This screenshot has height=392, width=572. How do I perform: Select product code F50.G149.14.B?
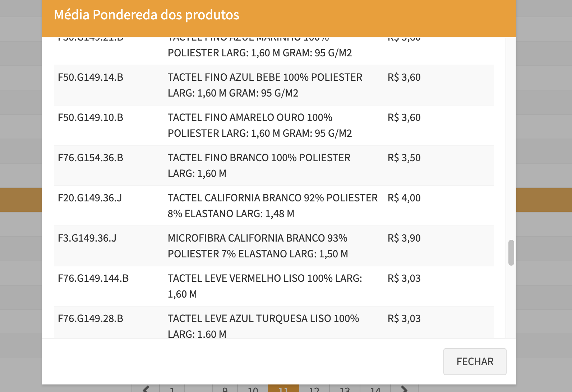[x=91, y=78]
